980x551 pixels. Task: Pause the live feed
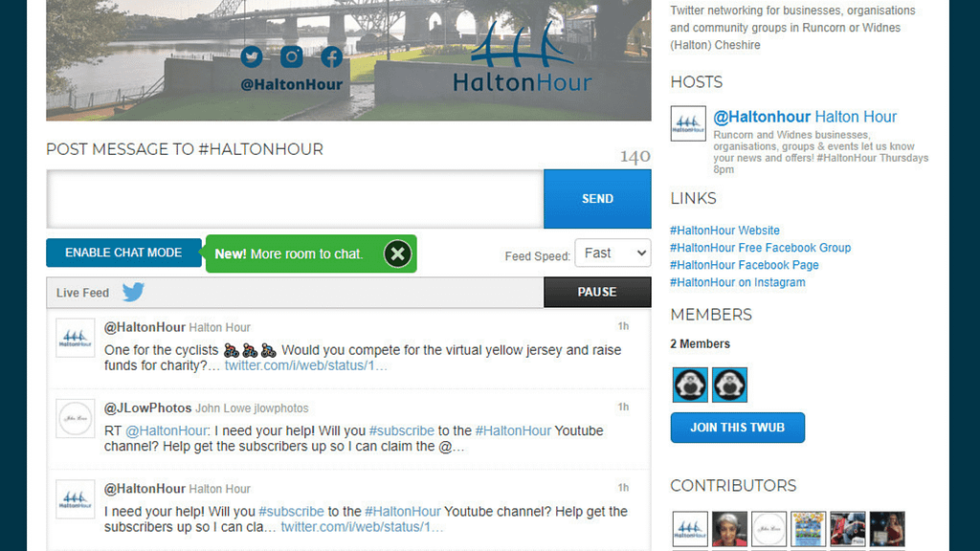[597, 293]
